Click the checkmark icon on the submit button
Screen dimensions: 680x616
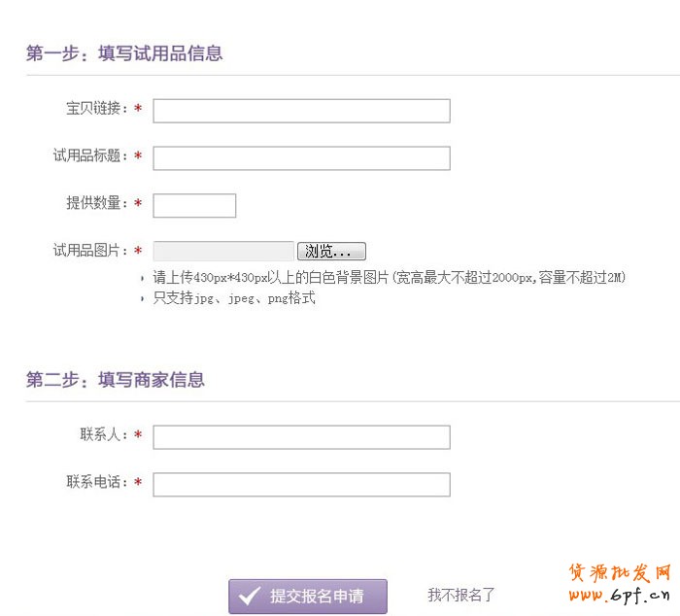click(250, 596)
